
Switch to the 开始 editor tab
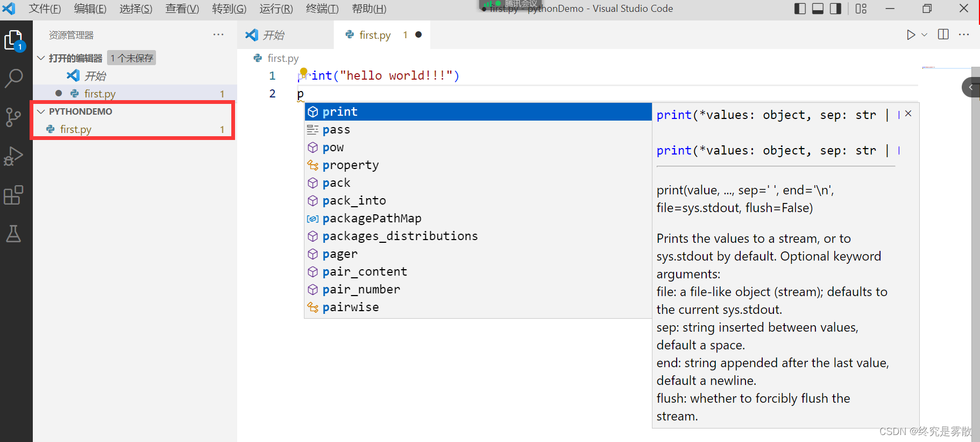tap(286, 35)
